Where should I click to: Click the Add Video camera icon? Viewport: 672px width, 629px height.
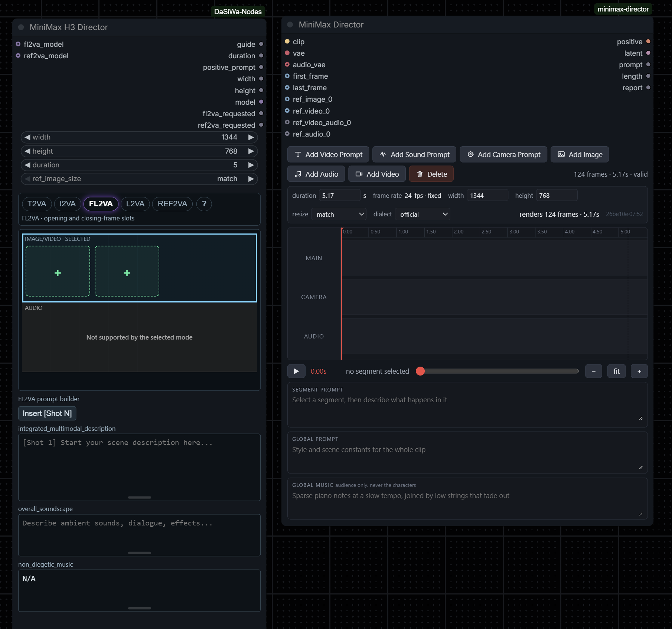(x=359, y=174)
